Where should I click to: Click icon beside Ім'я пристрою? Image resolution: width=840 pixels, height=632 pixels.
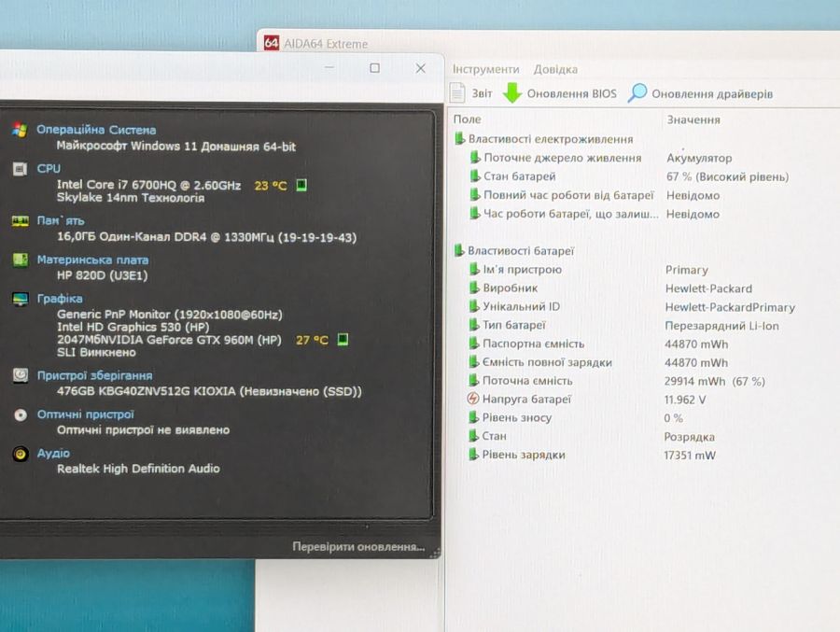pyautogui.click(x=474, y=269)
